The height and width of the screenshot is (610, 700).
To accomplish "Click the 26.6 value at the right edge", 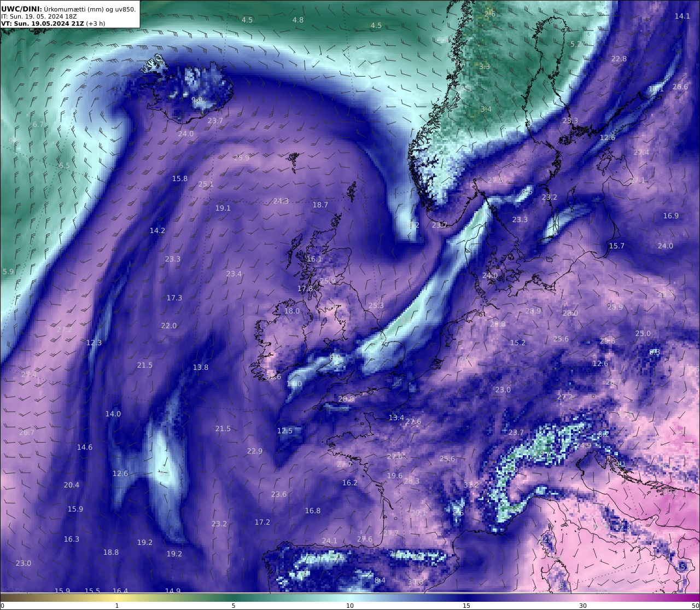I will pyautogui.click(x=680, y=87).
